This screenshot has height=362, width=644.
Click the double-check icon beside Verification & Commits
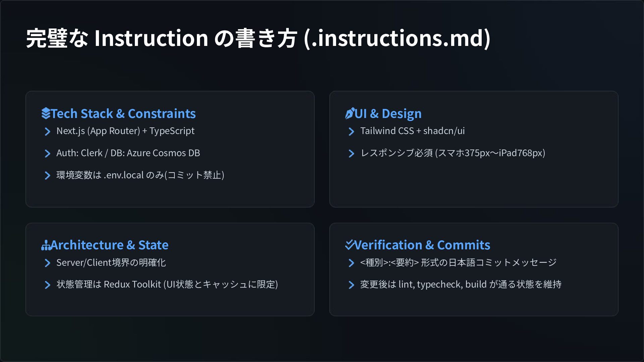[350, 245]
